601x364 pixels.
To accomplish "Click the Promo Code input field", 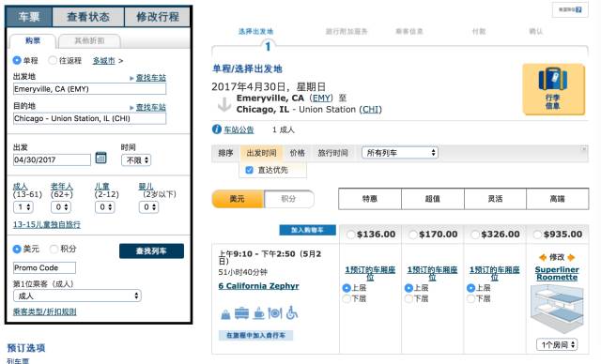I will [x=44, y=268].
